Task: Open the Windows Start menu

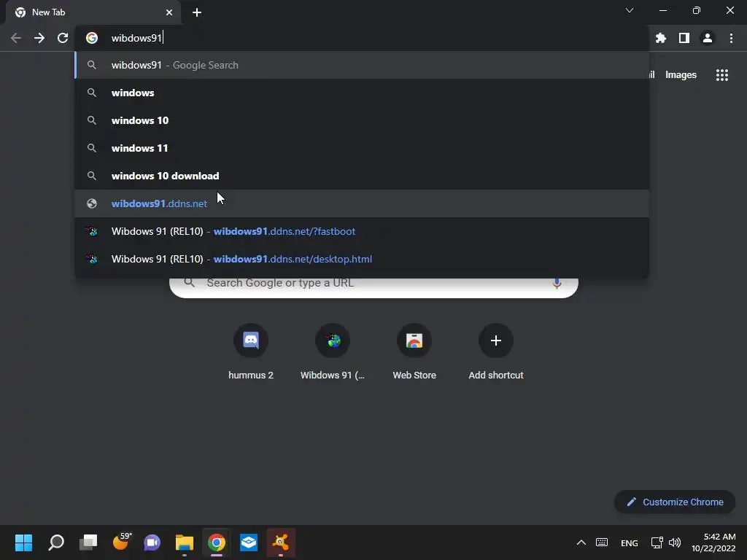Action: (x=23, y=542)
